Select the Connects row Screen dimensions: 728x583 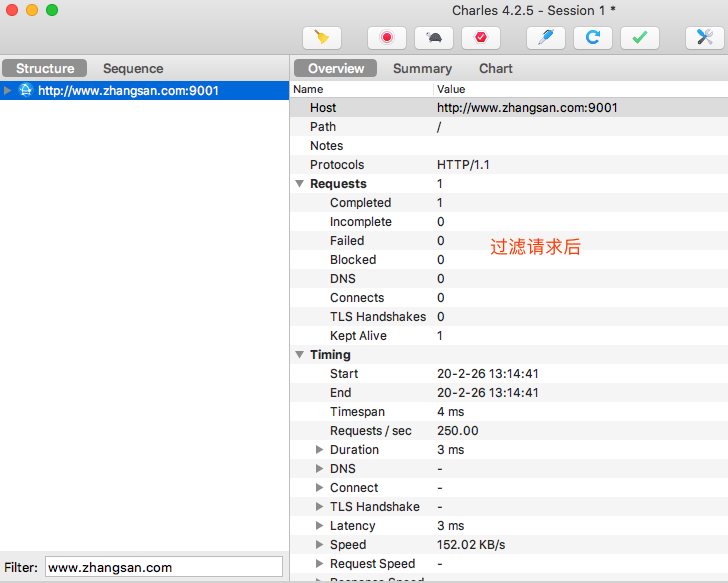(x=509, y=298)
